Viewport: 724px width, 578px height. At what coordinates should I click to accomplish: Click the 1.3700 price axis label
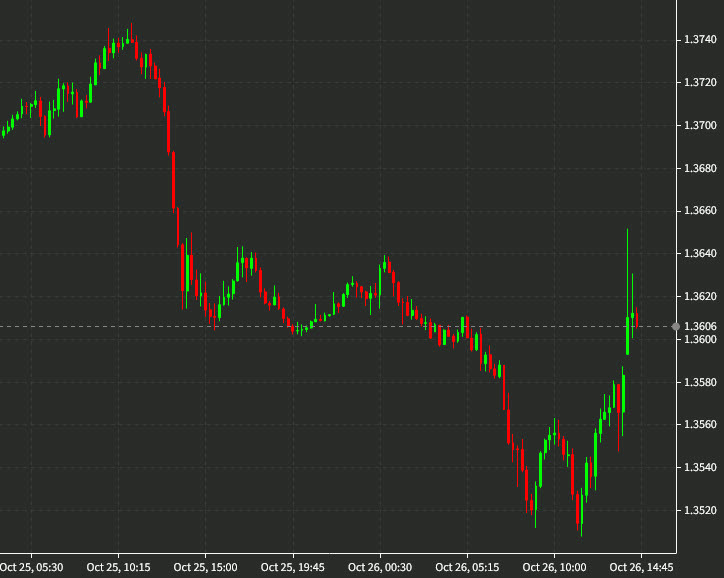pos(700,126)
